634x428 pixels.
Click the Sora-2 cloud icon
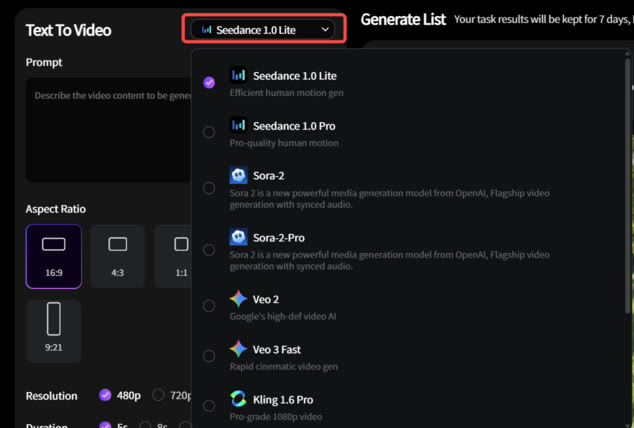[x=238, y=175]
